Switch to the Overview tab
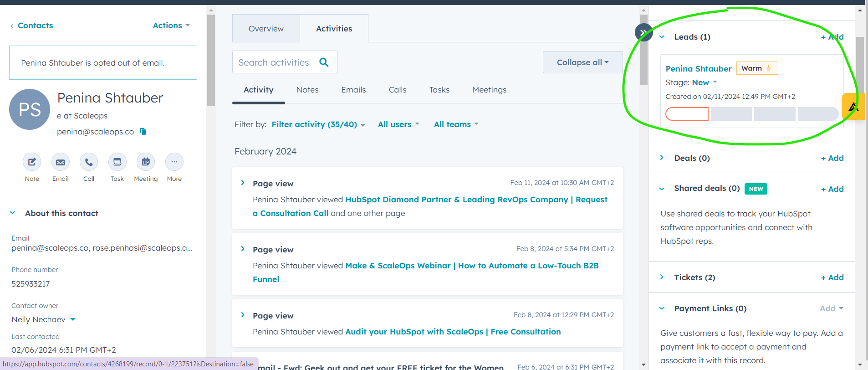This screenshot has height=370, width=868. tap(266, 29)
